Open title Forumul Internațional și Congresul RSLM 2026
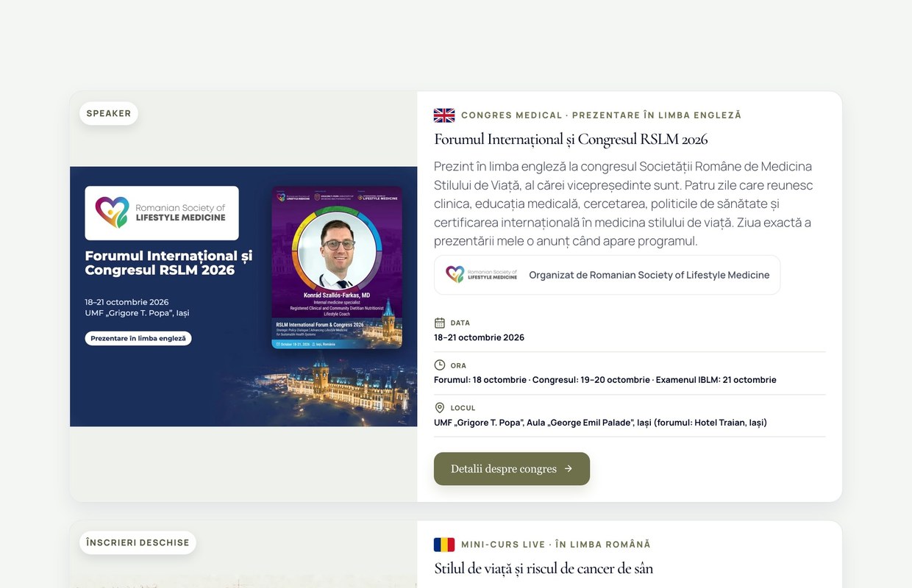The image size is (912, 588). [571, 139]
